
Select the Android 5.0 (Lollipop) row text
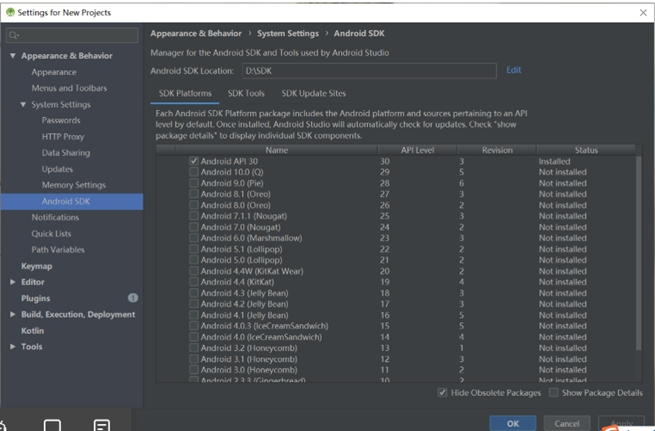coord(241,260)
